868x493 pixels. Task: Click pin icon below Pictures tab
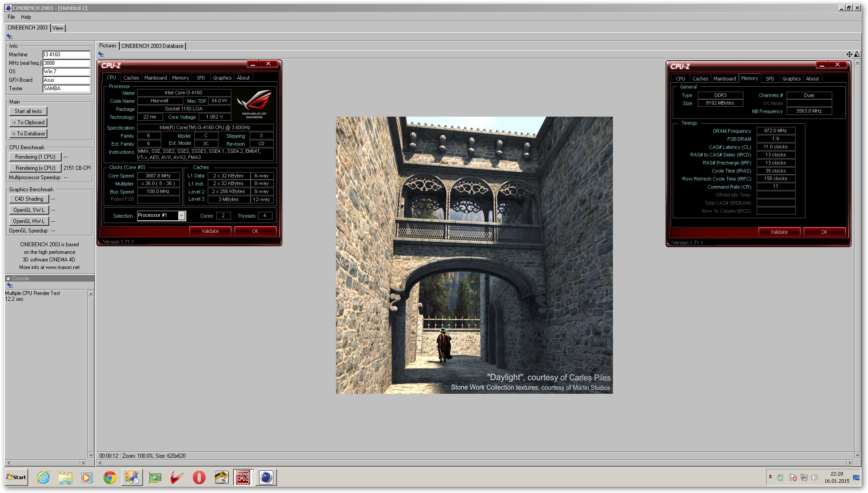101,55
